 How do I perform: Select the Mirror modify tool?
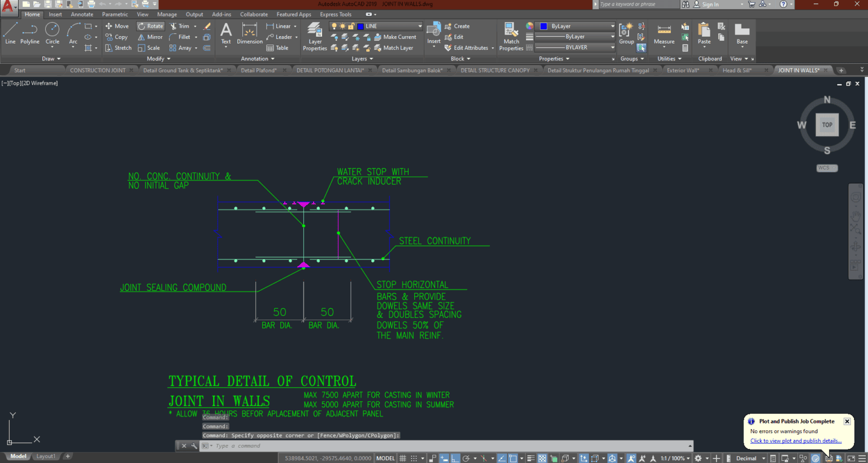150,37
